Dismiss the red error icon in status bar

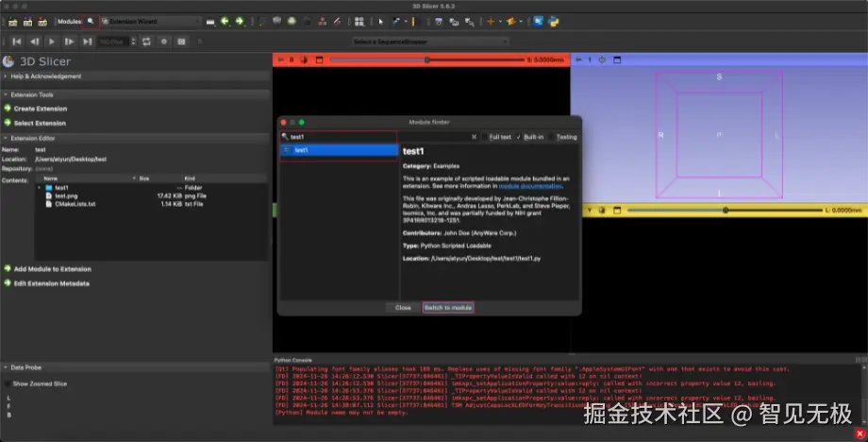point(860,433)
